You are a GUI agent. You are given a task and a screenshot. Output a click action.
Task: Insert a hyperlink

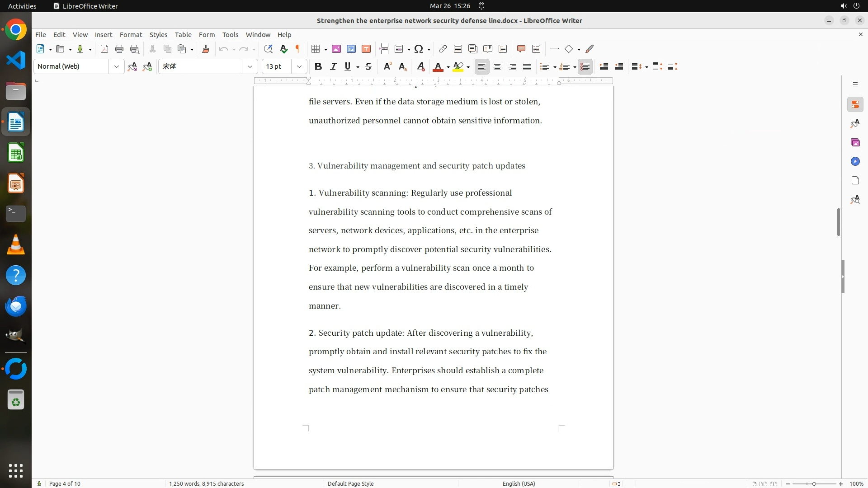pyautogui.click(x=443, y=49)
